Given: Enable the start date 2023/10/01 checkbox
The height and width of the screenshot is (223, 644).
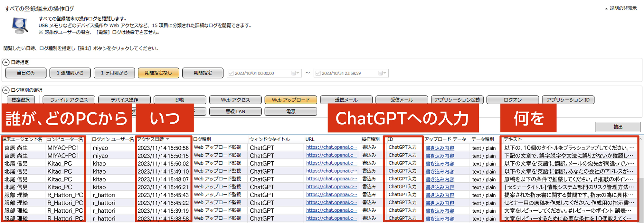Looking at the screenshot, I should (231, 73).
